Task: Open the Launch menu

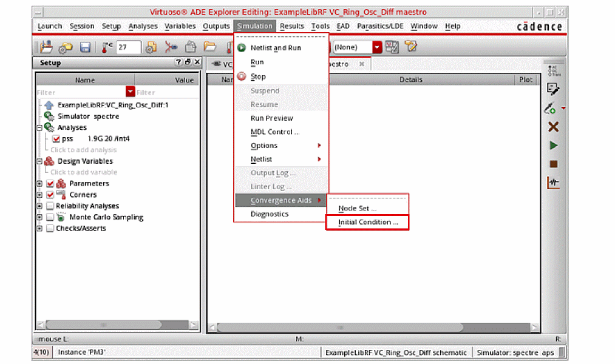Action: click(50, 26)
